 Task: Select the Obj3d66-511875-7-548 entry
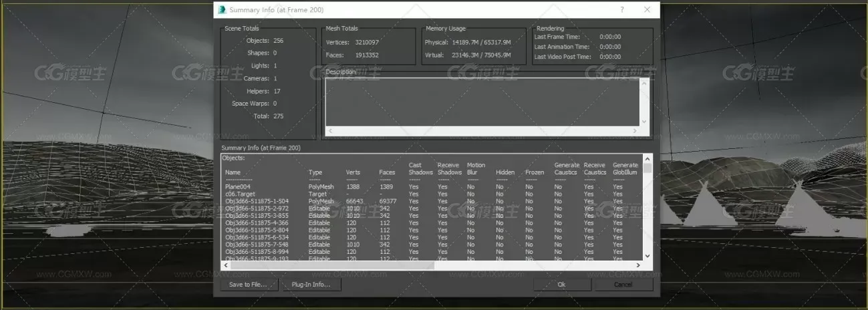[257, 245]
